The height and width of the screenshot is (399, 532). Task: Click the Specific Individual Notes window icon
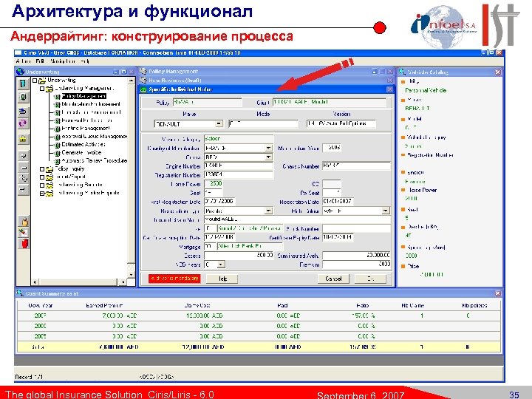coord(143,89)
